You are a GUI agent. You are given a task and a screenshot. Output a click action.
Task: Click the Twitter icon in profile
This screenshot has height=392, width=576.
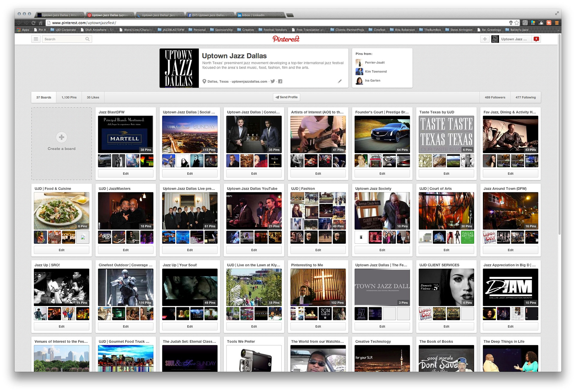coord(273,81)
